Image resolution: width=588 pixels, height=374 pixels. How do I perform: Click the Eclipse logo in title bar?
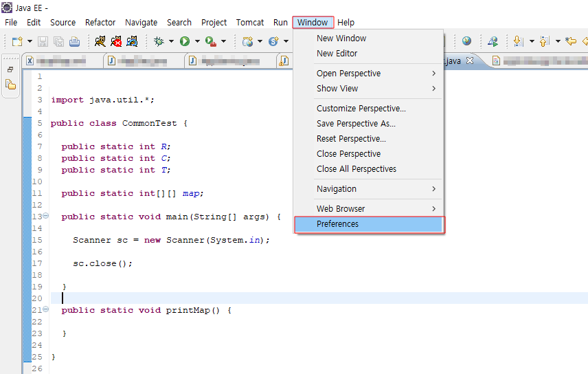pos(7,8)
